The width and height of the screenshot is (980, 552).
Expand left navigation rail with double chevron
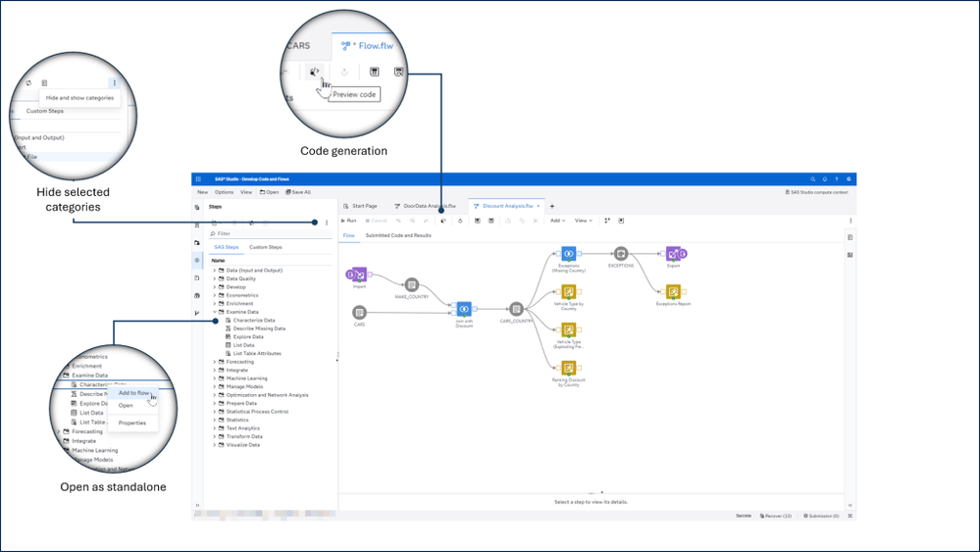coord(197,505)
